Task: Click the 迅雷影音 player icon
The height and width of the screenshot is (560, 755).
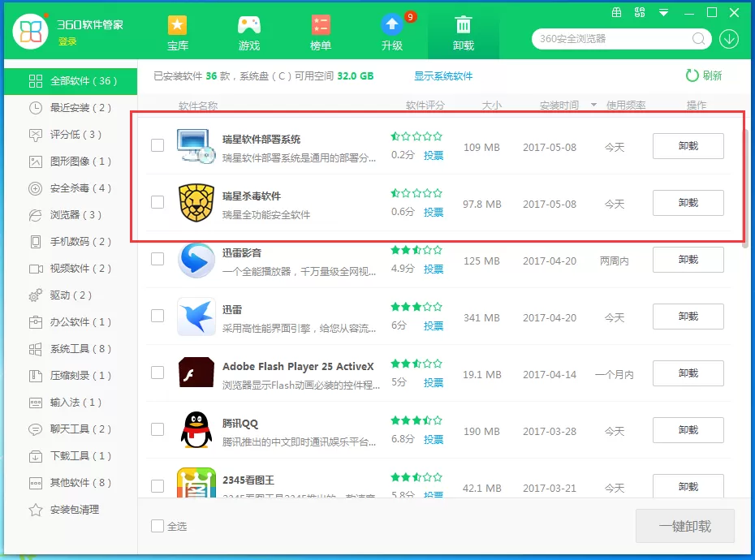Action: [196, 260]
